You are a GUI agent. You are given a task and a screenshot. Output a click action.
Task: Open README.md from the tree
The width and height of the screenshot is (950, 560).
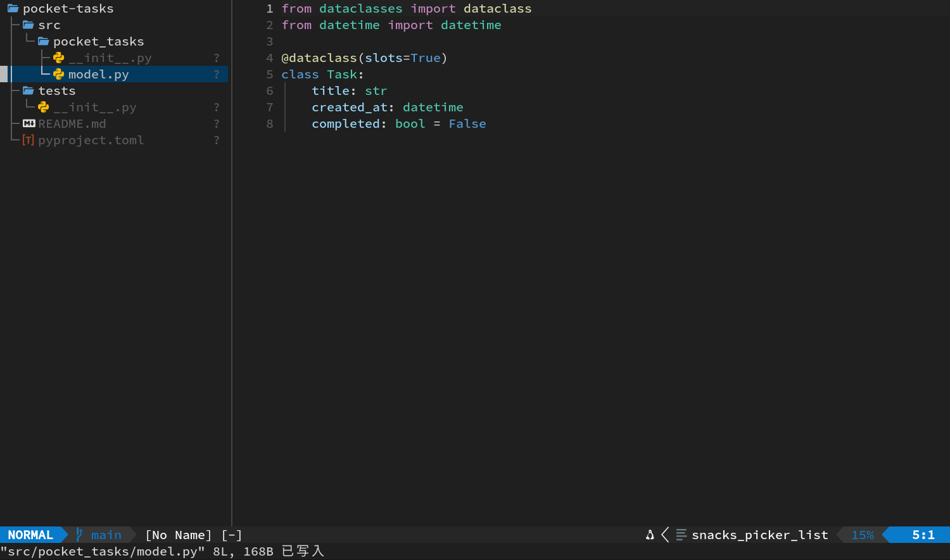click(72, 124)
